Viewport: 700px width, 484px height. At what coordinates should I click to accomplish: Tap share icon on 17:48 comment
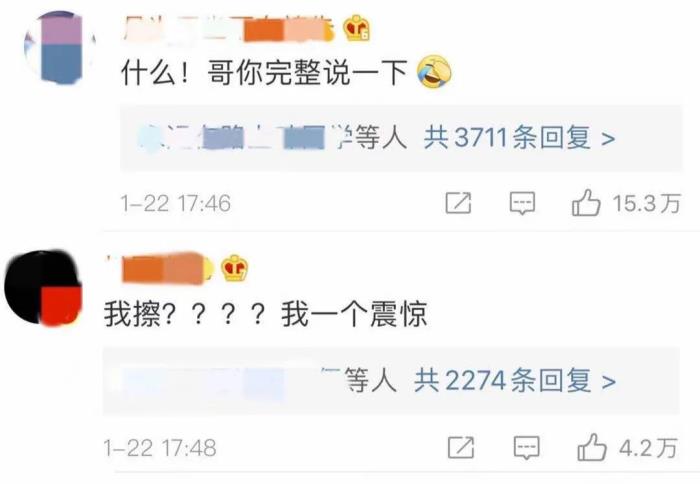[x=461, y=447]
